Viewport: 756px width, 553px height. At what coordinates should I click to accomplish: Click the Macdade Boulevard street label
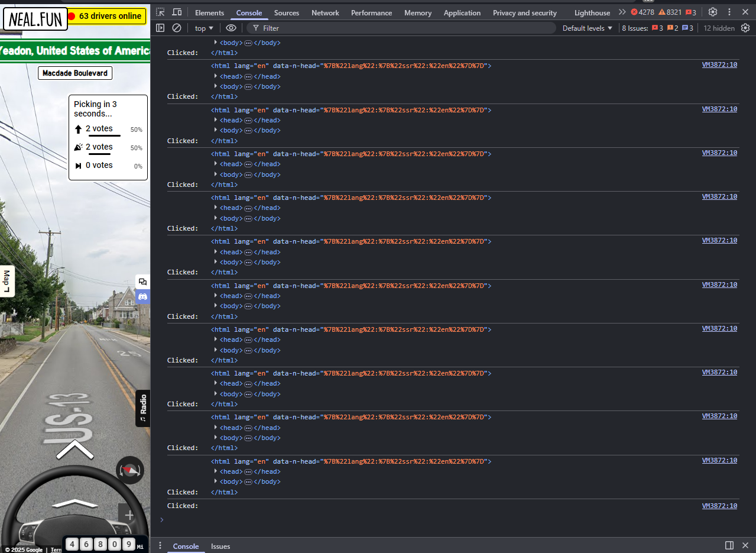tap(75, 73)
